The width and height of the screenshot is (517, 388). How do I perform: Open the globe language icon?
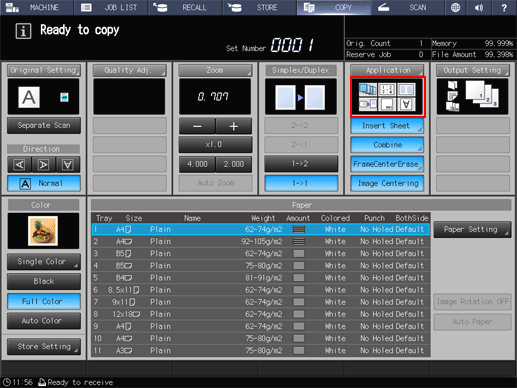tap(455, 7)
